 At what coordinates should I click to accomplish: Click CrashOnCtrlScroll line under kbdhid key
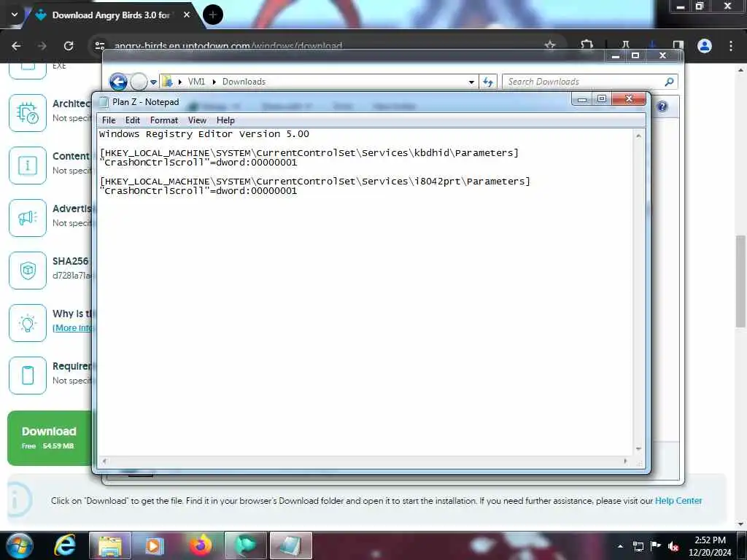point(198,163)
